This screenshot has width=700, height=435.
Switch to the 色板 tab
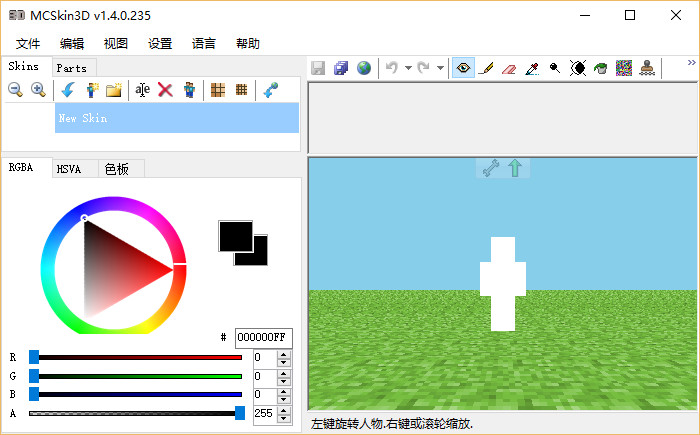click(x=121, y=169)
